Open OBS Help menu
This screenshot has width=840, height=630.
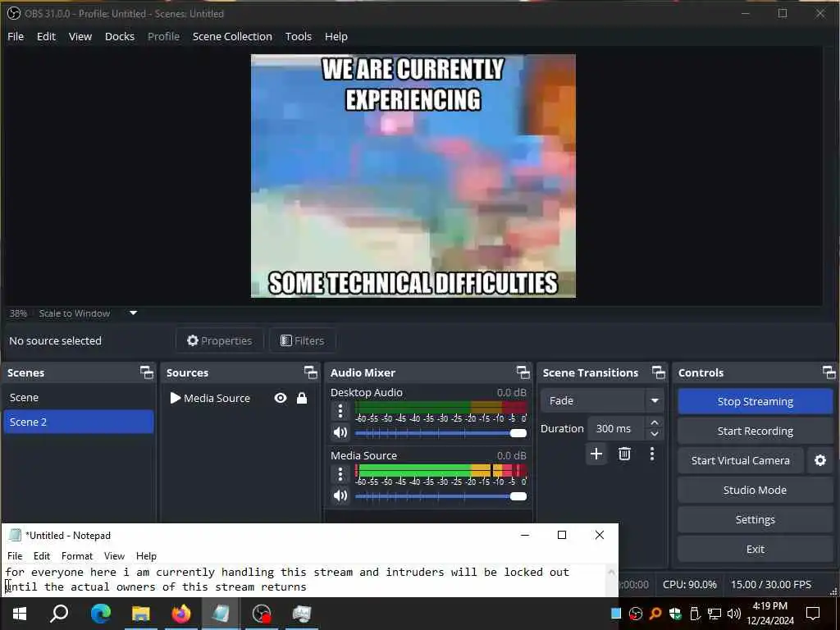[x=336, y=36]
